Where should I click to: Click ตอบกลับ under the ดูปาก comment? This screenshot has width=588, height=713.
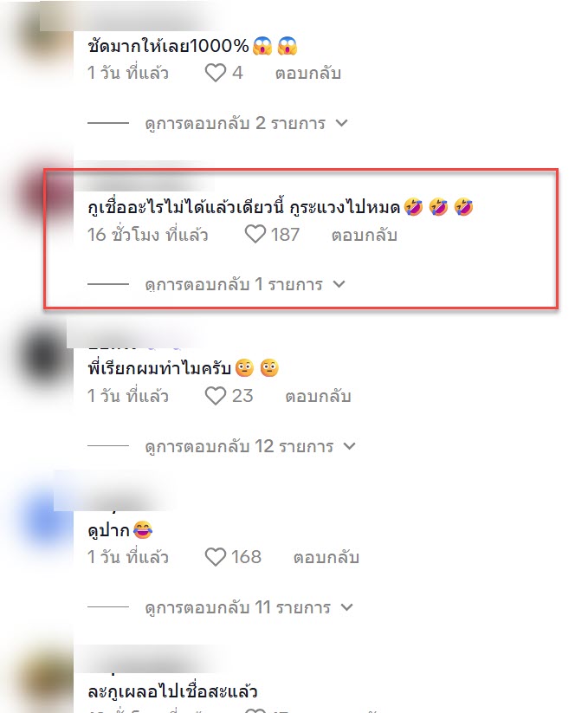tap(326, 557)
